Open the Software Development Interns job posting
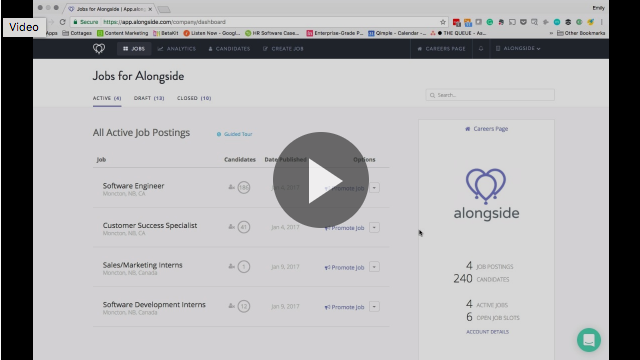This screenshot has height=360, width=640. point(154,304)
